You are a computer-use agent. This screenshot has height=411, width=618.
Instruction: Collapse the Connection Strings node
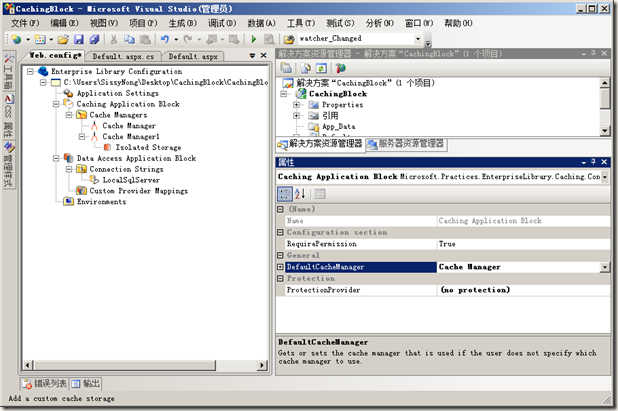pyautogui.click(x=69, y=169)
